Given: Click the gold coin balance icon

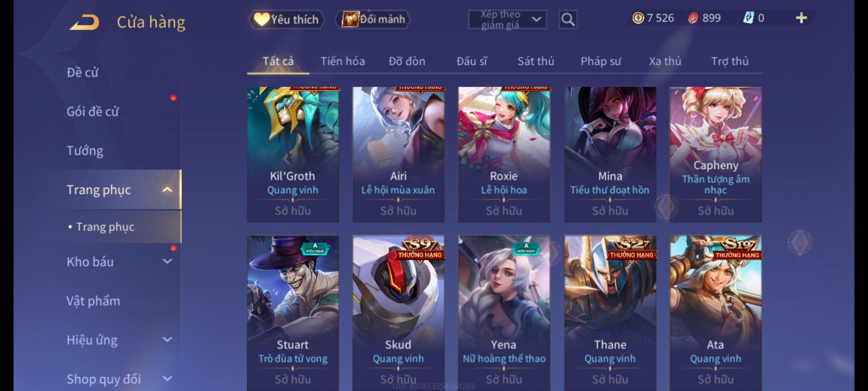Looking at the screenshot, I should pos(638,18).
